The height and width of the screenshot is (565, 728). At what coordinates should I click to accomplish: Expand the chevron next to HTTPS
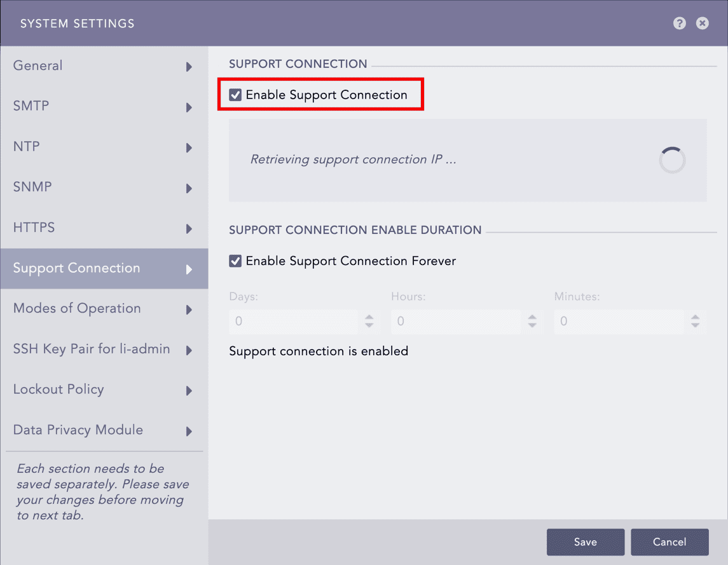(189, 228)
